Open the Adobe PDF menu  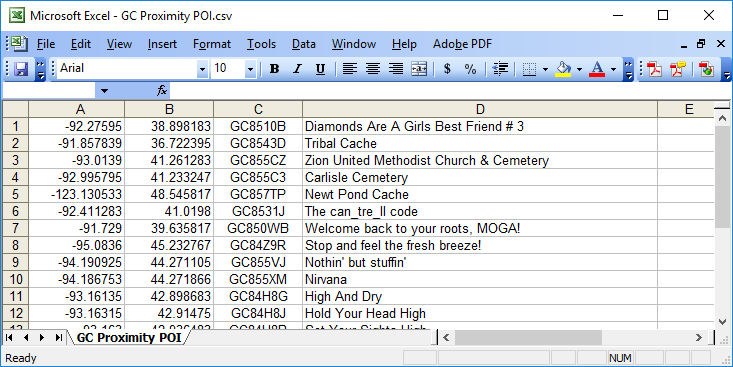point(462,44)
